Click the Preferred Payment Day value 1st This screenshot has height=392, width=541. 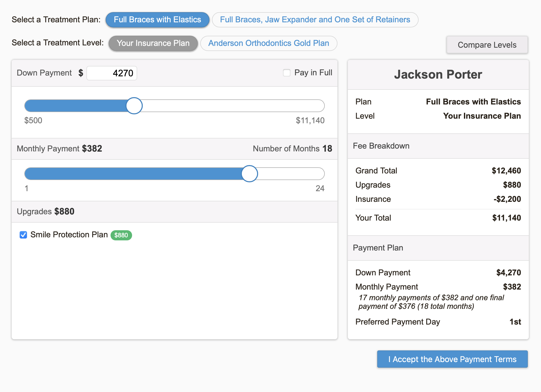tap(515, 322)
